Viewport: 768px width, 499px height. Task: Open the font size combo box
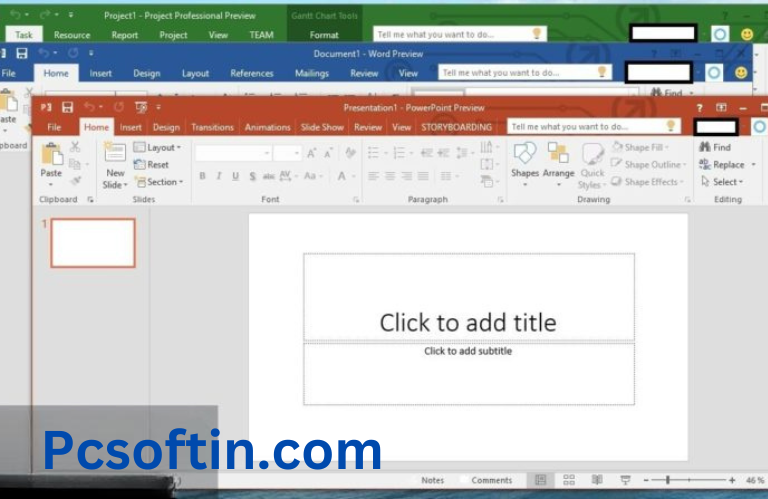click(x=287, y=153)
